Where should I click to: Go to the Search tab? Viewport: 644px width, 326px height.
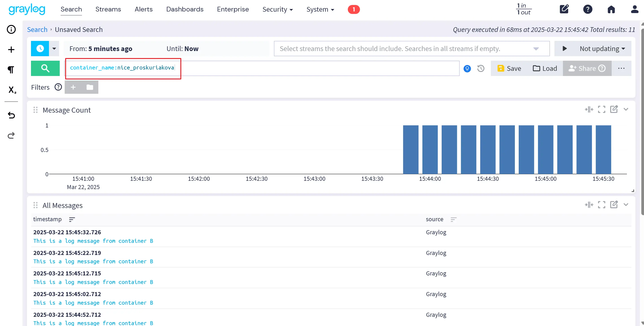(x=71, y=9)
